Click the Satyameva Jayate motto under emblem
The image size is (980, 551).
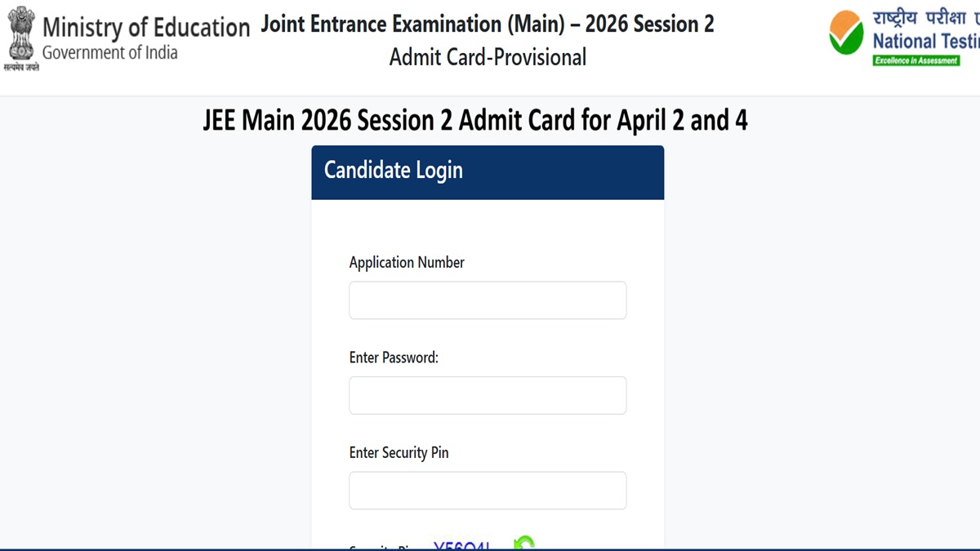(x=21, y=67)
